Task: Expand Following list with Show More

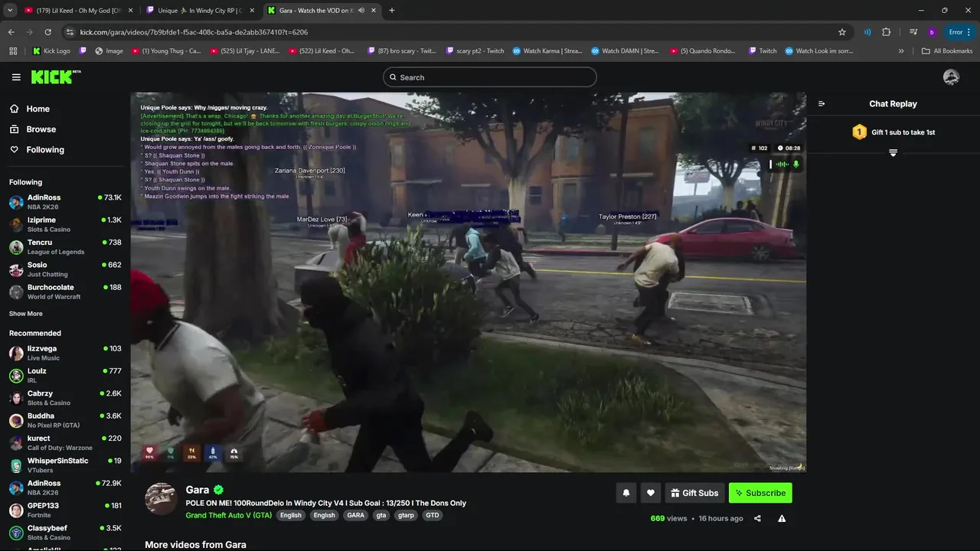Action: 26,314
